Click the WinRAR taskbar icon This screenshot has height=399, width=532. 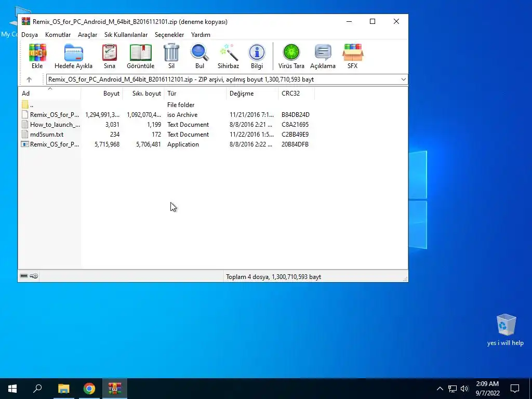[115, 389]
